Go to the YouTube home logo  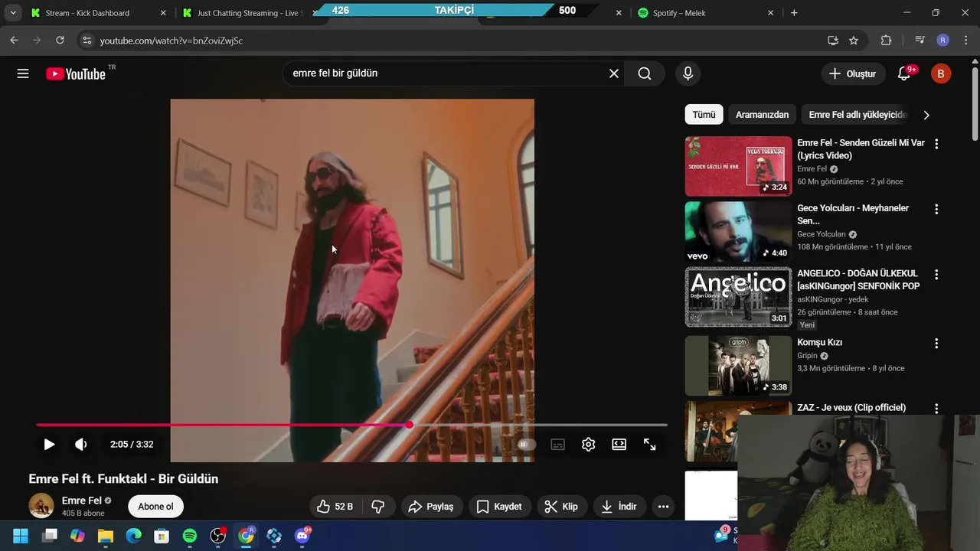tap(75, 73)
